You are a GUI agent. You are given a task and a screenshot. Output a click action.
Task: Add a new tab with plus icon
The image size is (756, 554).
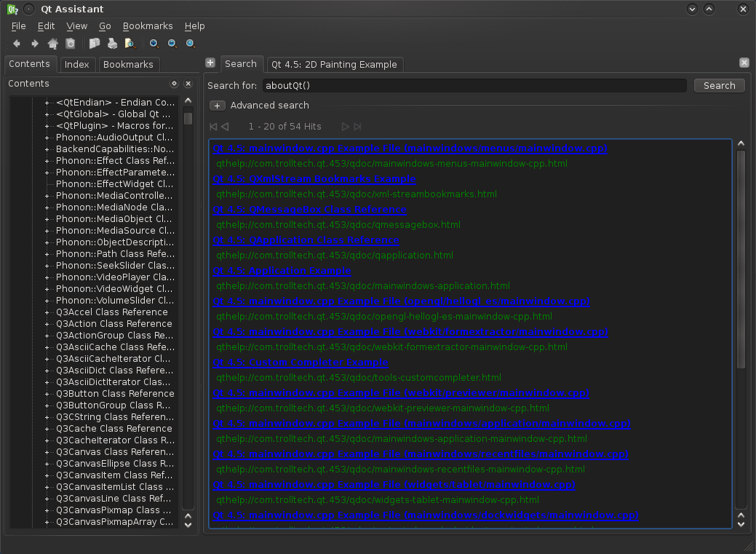coord(210,63)
